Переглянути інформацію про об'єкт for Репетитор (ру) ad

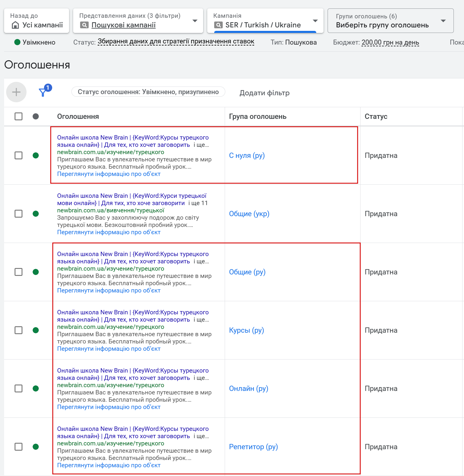pyautogui.click(x=109, y=465)
